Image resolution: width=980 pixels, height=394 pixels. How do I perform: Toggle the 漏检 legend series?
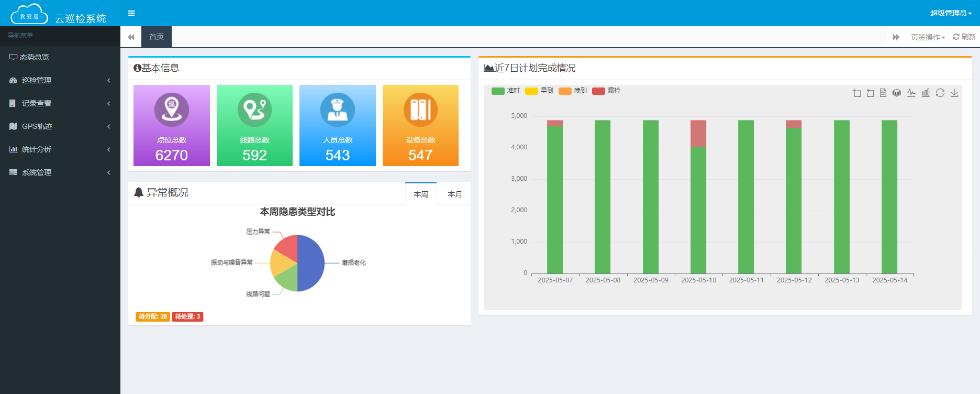coord(606,91)
